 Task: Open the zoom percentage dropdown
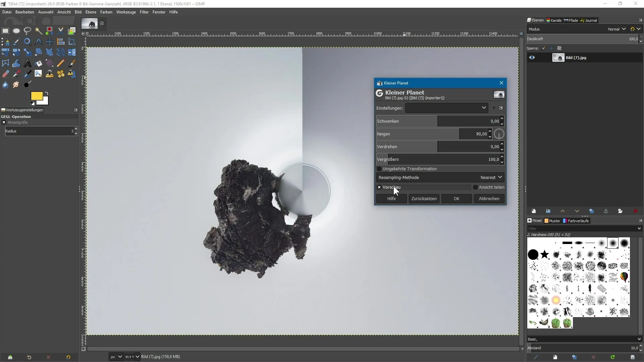click(137, 357)
